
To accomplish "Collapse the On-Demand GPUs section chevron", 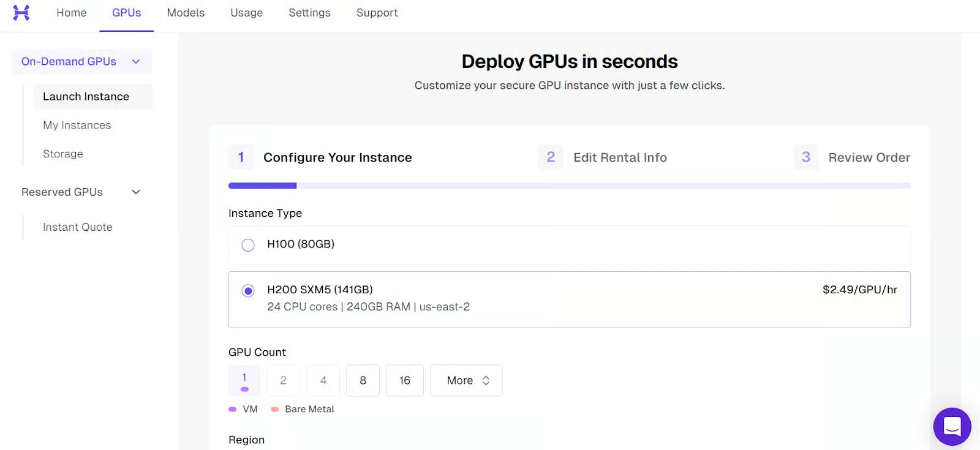I will click(x=136, y=62).
